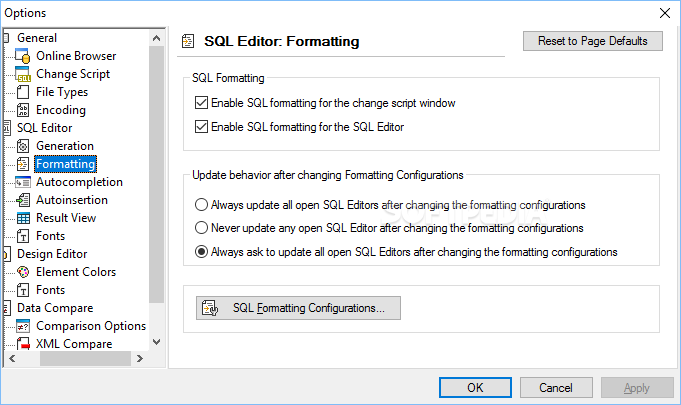Viewport: 681px width, 405px height.
Task: Click the Generation gear icon
Action: click(23, 146)
